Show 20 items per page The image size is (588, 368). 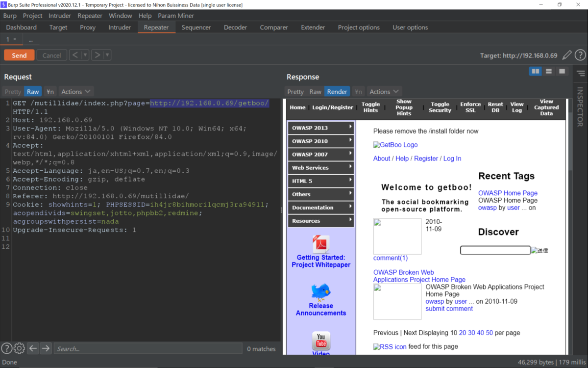463,333
